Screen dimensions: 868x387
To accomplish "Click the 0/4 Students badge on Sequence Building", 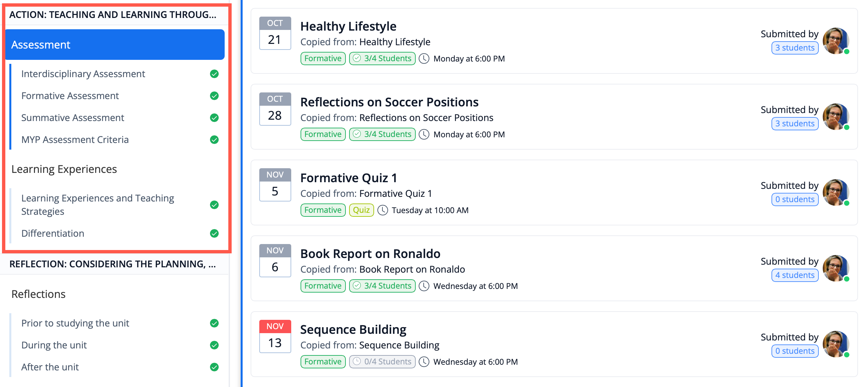I will 382,362.
